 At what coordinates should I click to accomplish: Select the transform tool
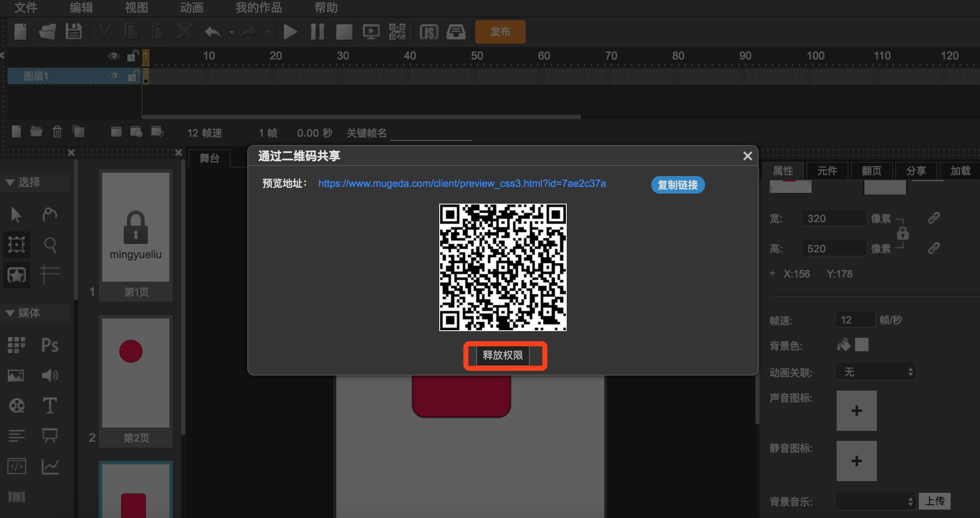point(16,244)
